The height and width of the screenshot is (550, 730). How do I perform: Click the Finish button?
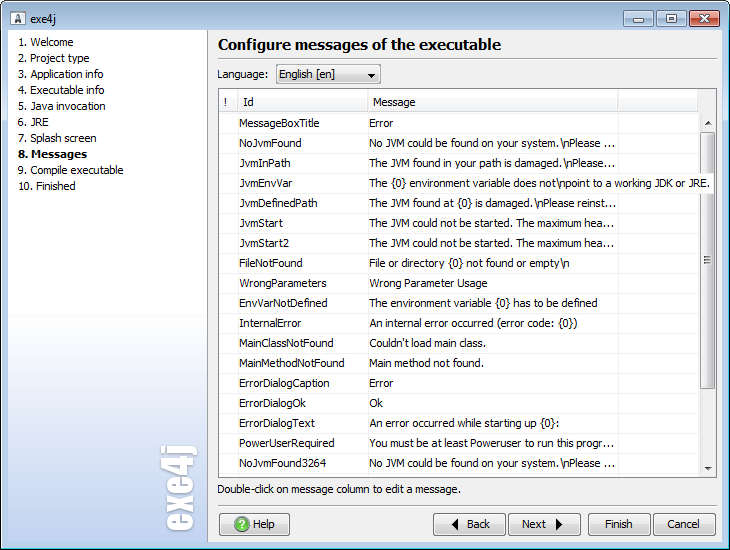[619, 524]
